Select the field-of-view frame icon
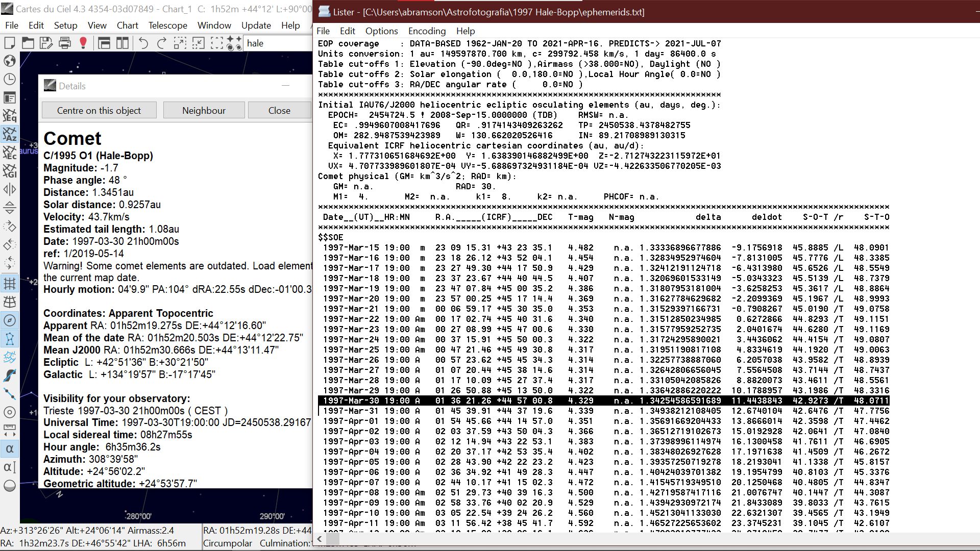The image size is (980, 551). 216,43
